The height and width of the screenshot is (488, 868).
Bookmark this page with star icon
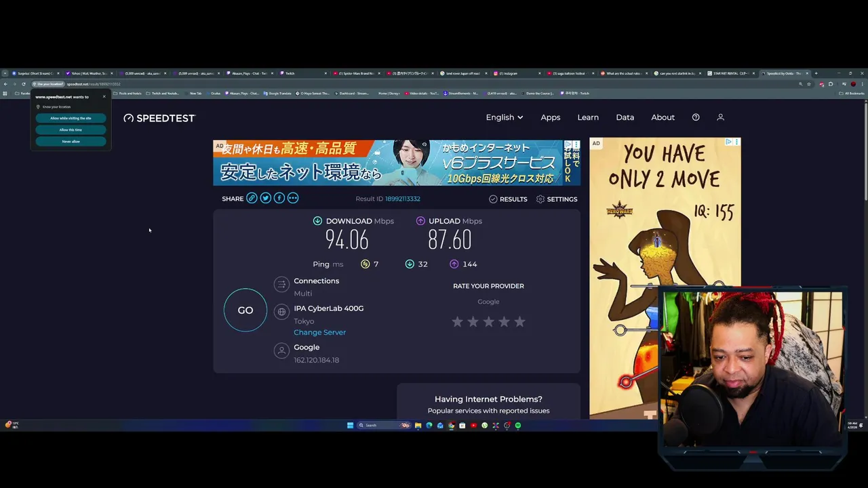tap(809, 84)
